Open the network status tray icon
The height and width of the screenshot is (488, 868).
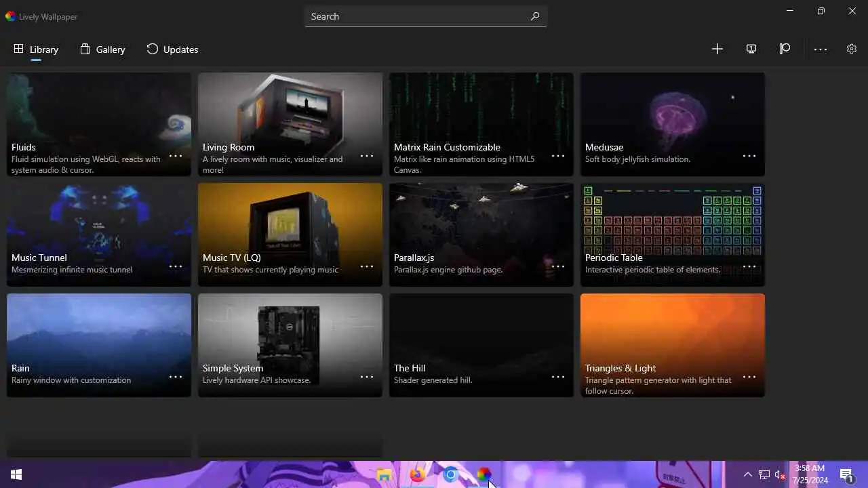point(764,474)
